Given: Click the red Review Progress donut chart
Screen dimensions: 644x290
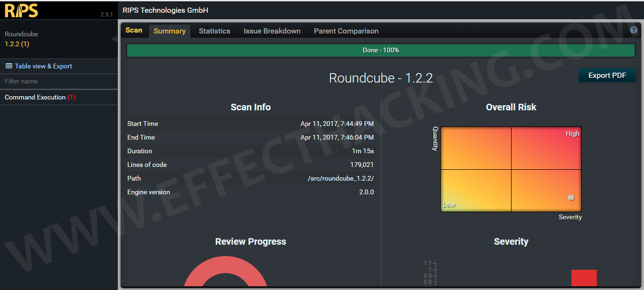Looking at the screenshot, I should coord(225,271).
